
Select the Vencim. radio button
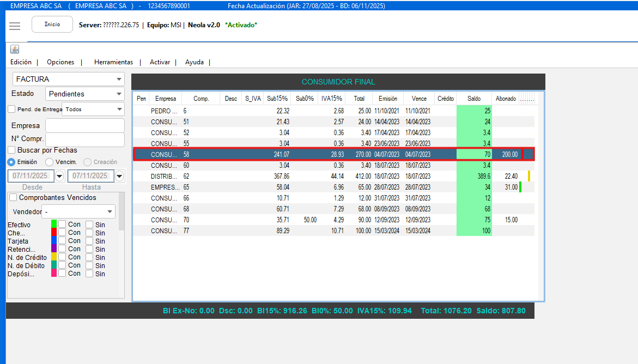click(x=49, y=162)
